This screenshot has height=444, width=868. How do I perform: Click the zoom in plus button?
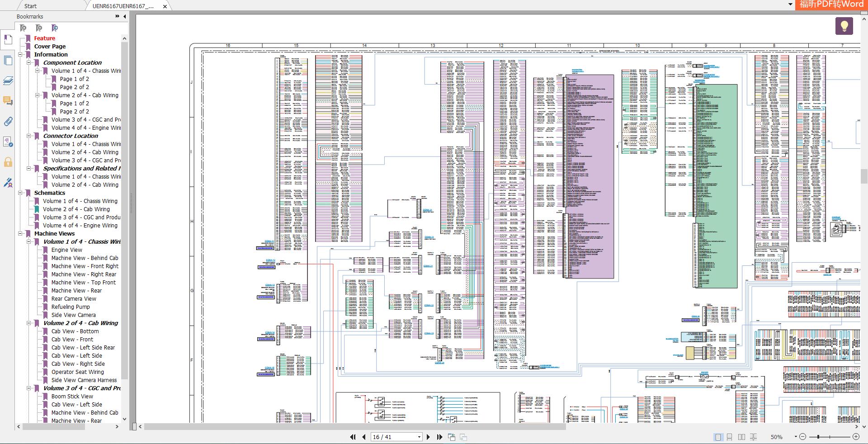pyautogui.click(x=855, y=437)
